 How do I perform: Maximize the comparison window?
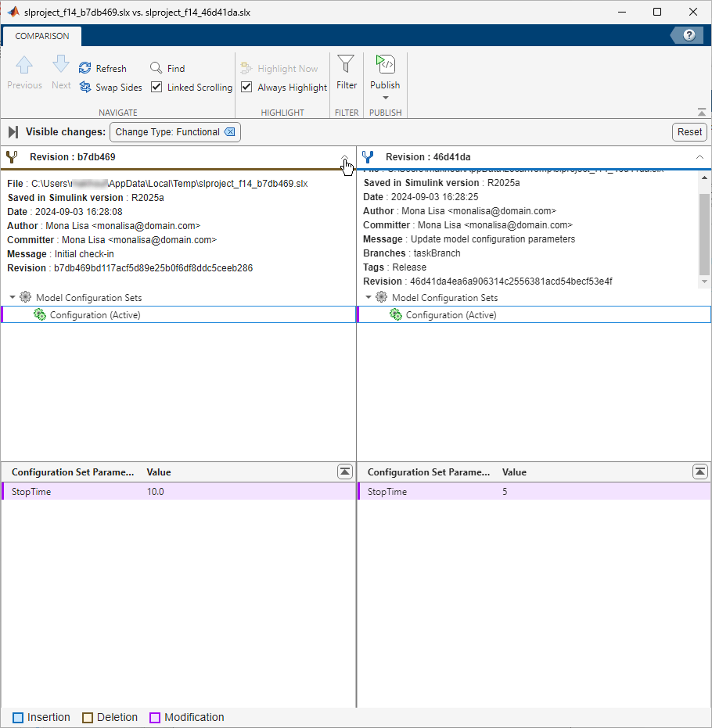click(657, 12)
